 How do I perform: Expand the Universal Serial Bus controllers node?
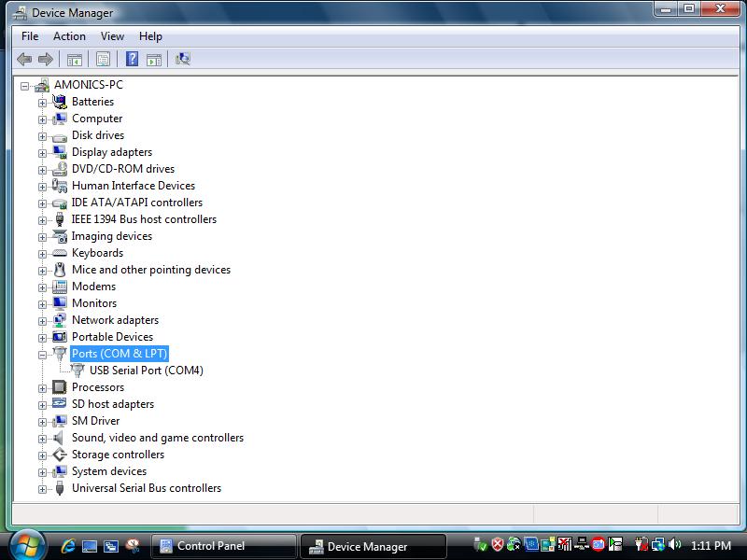coord(42,489)
